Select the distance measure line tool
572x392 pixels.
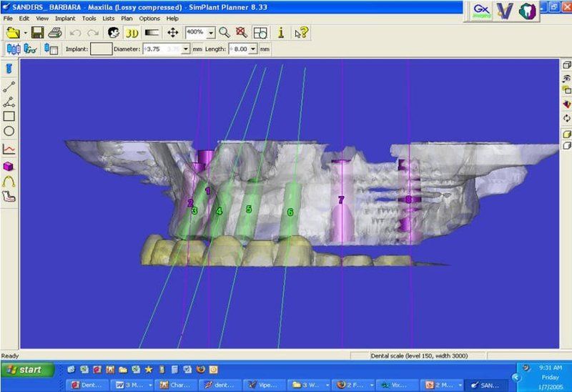pos(9,87)
